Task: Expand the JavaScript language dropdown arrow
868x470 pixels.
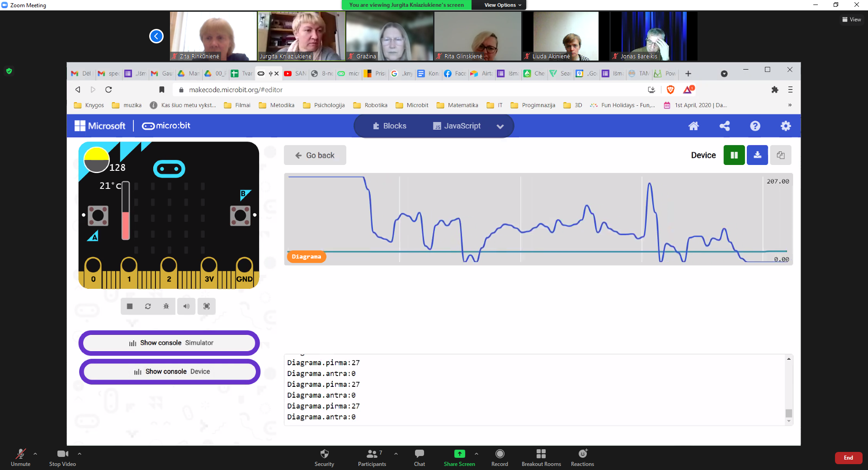Action: (x=500, y=127)
